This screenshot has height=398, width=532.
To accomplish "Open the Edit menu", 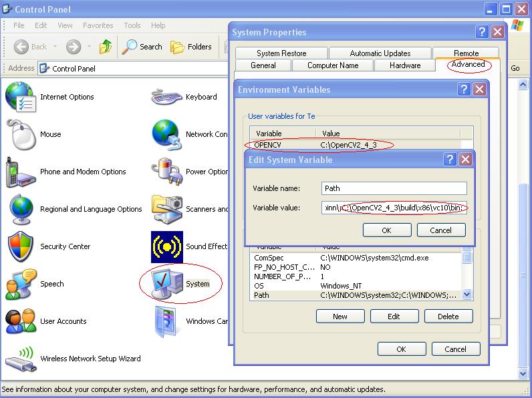I will [41, 25].
